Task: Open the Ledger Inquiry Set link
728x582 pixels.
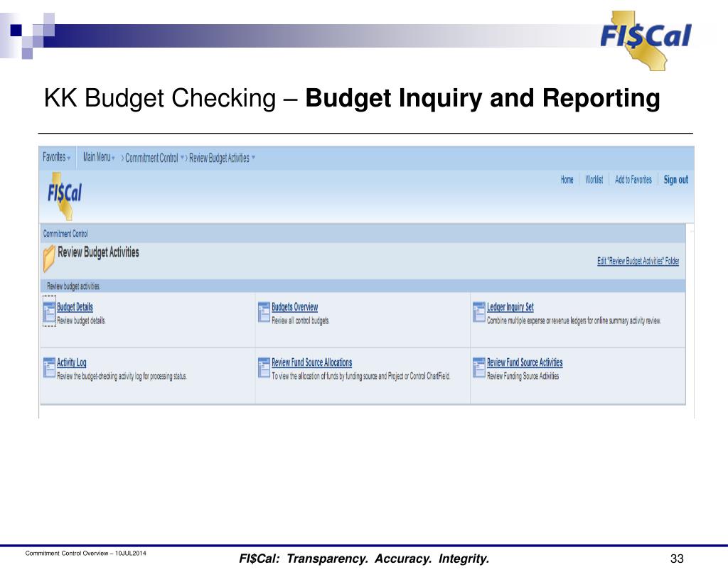Action: [x=510, y=307]
